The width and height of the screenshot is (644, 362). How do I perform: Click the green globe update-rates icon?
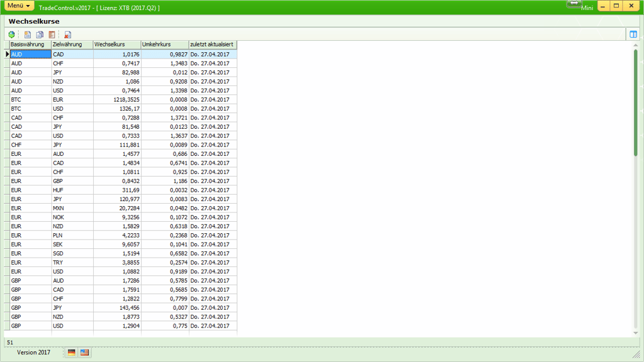tap(11, 35)
